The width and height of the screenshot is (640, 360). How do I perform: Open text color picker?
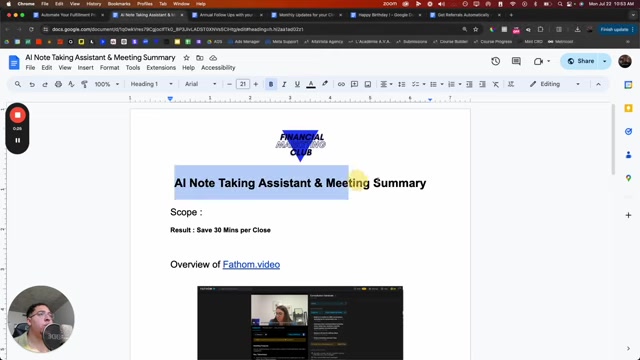click(311, 84)
